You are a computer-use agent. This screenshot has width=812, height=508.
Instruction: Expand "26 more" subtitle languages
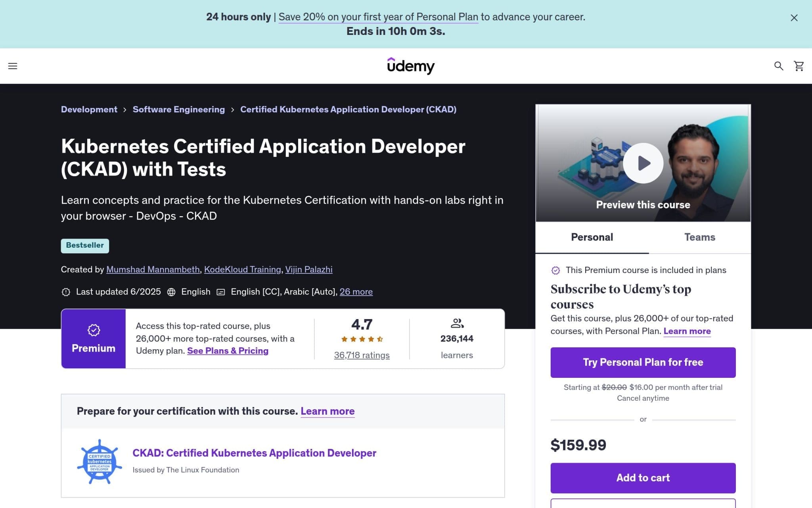pos(356,292)
